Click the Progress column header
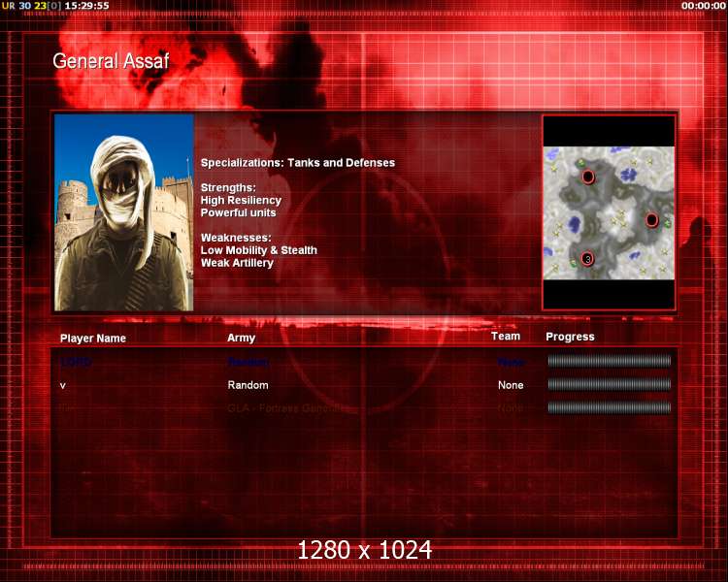This screenshot has width=728, height=582. tap(570, 337)
